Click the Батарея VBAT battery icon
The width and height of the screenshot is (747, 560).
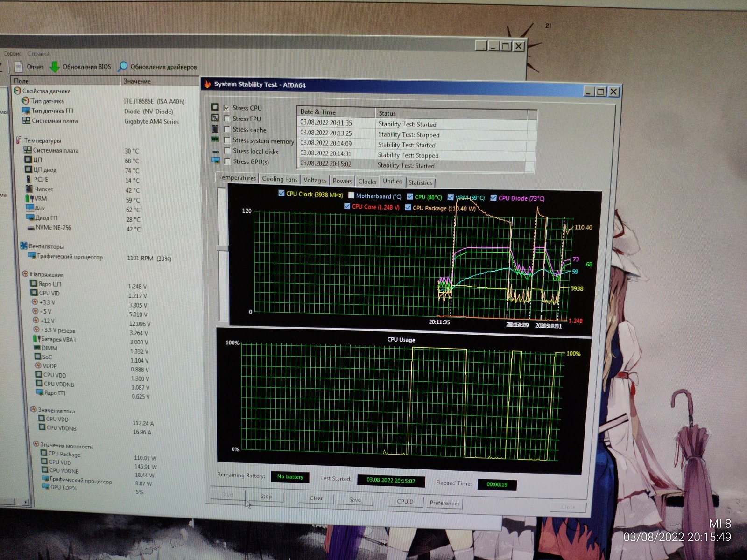tap(37, 339)
